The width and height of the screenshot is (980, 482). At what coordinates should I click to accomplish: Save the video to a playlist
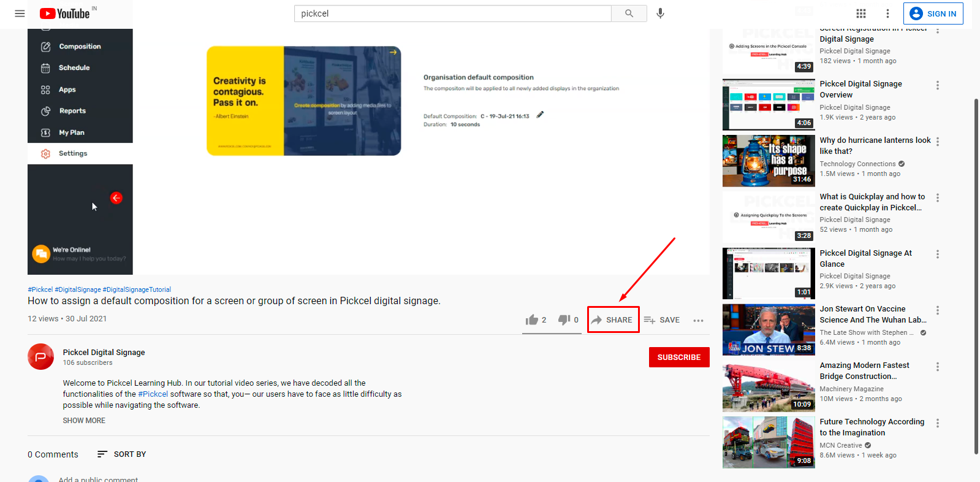pos(662,320)
